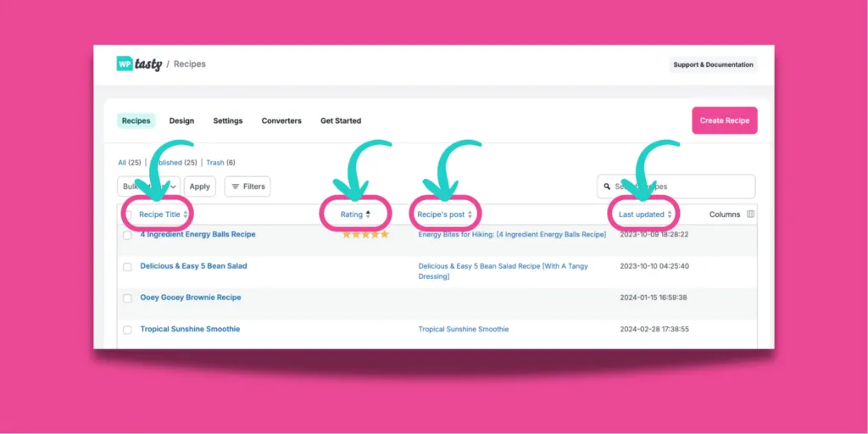868x434 pixels.
Task: Open Ooey Gooey Brownie Recipe
Action: pyautogui.click(x=191, y=298)
